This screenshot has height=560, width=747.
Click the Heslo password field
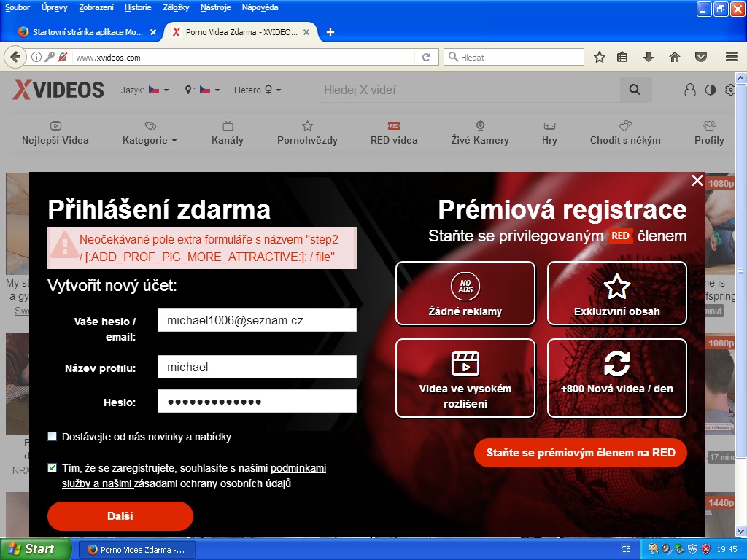pos(257,401)
